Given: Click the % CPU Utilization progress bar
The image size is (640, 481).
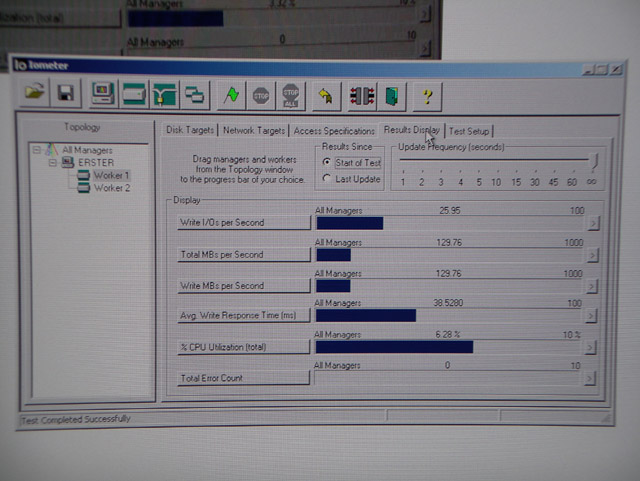Looking at the screenshot, I should click(x=448, y=347).
